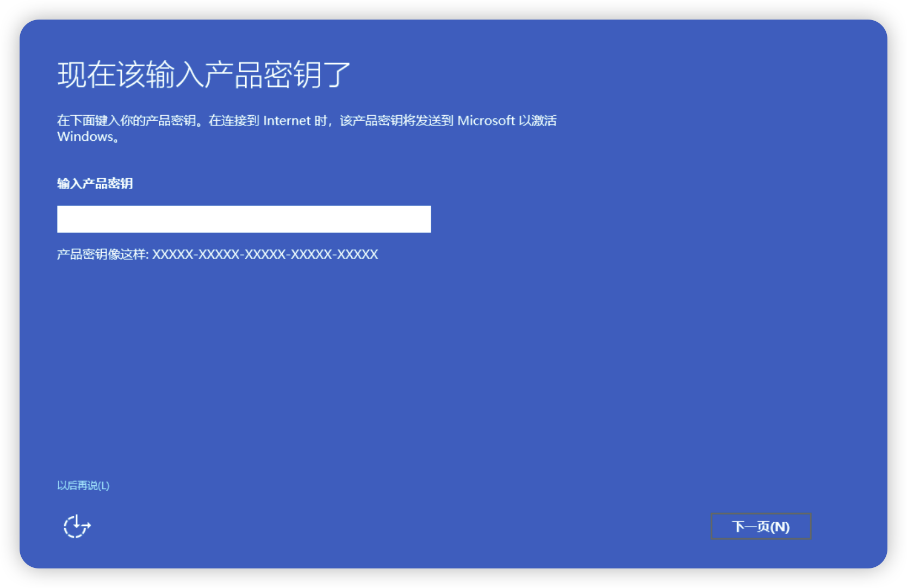The width and height of the screenshot is (907, 588).
Task: Click the 以后再说(L) skip link
Action: coord(83,485)
